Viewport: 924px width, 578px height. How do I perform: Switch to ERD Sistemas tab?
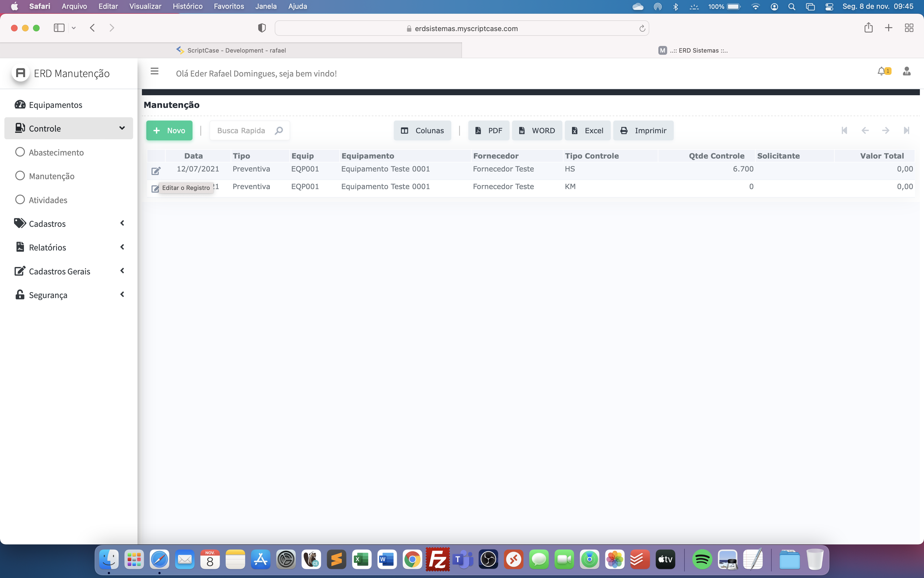693,50
